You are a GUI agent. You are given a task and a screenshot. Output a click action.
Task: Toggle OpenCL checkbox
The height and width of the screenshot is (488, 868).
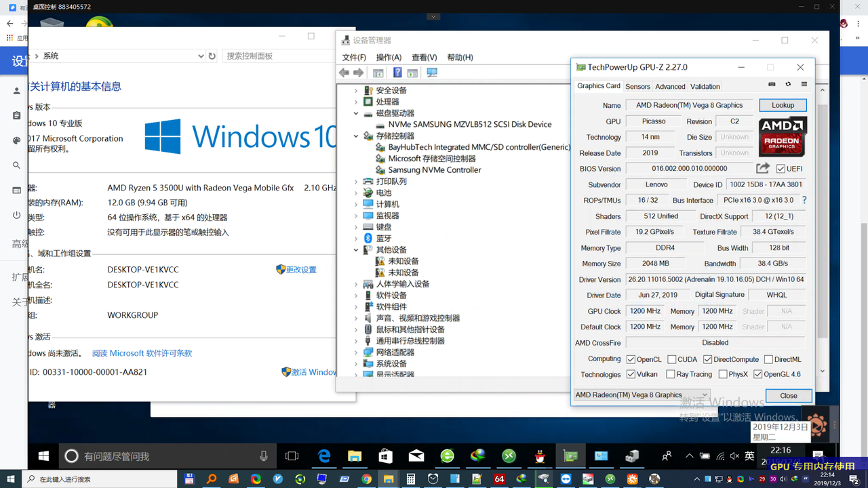coord(631,359)
